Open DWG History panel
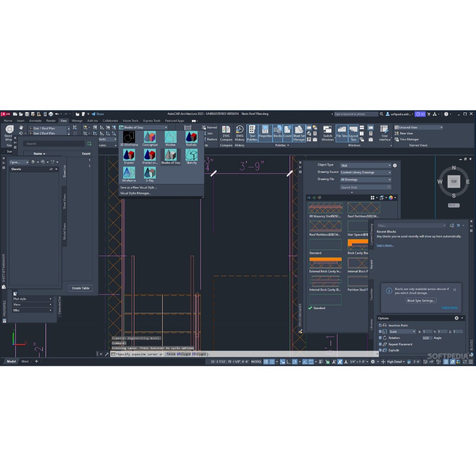This screenshot has width=476, height=476. 239,133
